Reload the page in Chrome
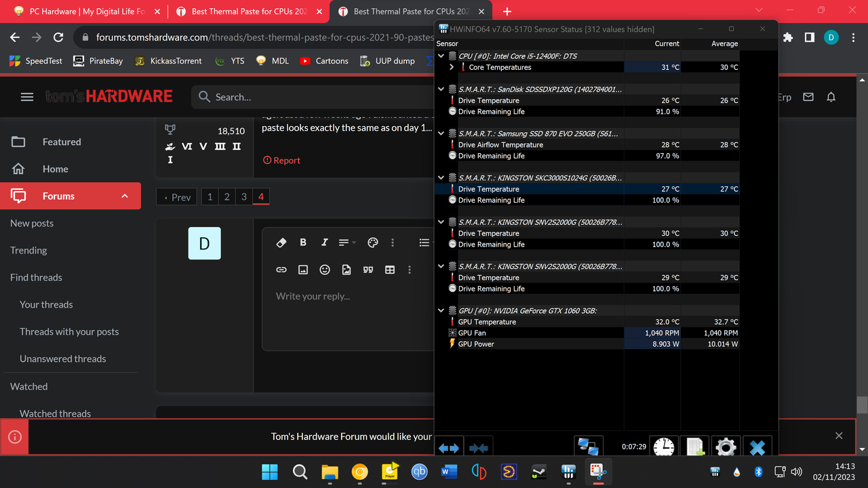This screenshot has width=868, height=488. coord(58,37)
